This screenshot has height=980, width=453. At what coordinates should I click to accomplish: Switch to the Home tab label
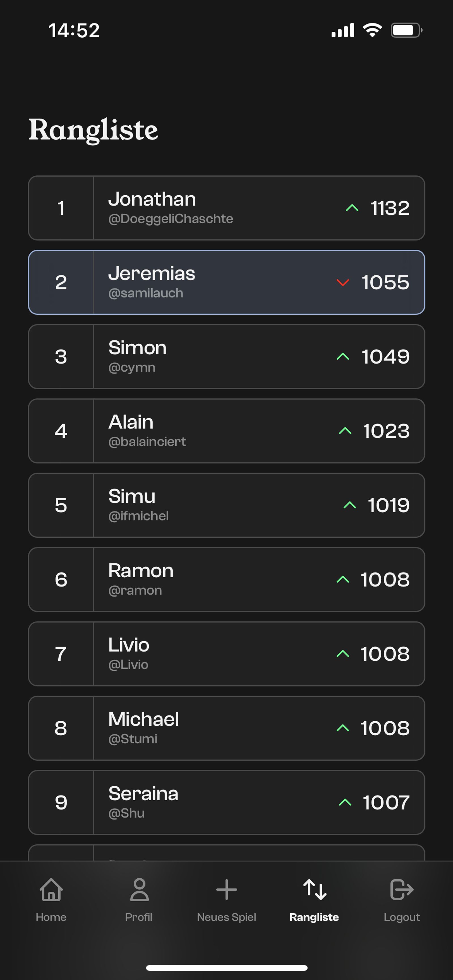(x=51, y=917)
